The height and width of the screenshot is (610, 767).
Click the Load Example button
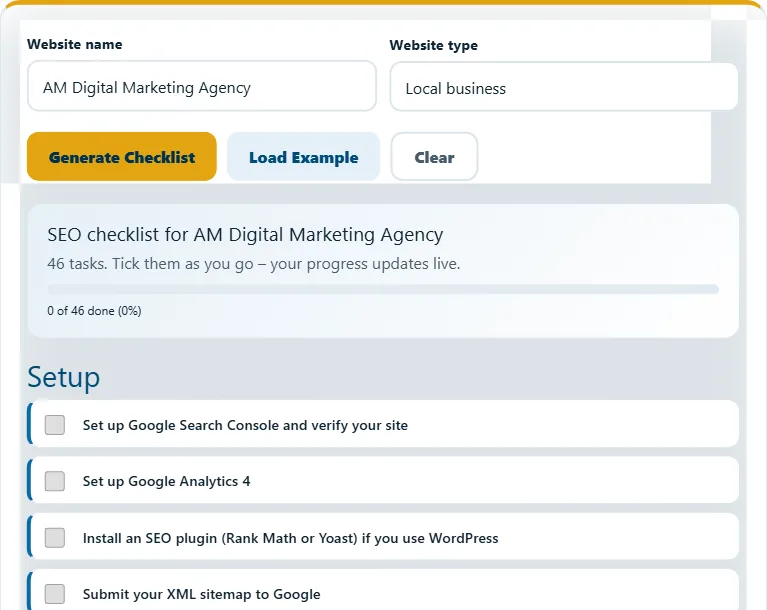pyautogui.click(x=303, y=157)
